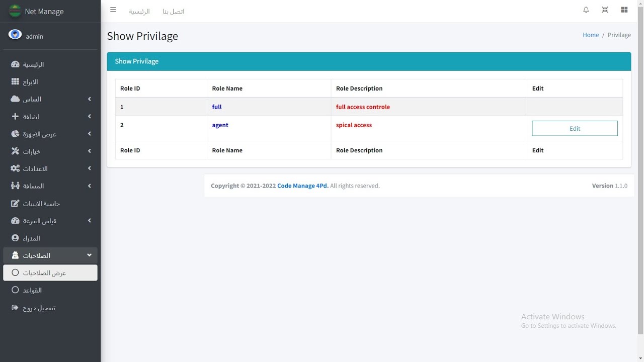Collapse the الصلاحيات menu chevron
644x362 pixels.
(x=89, y=255)
